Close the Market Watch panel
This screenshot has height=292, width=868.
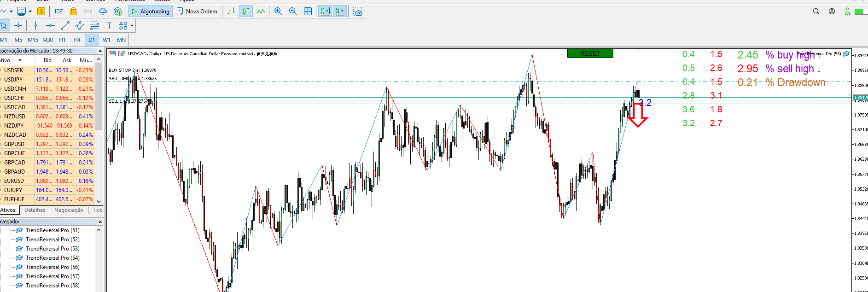(100, 51)
